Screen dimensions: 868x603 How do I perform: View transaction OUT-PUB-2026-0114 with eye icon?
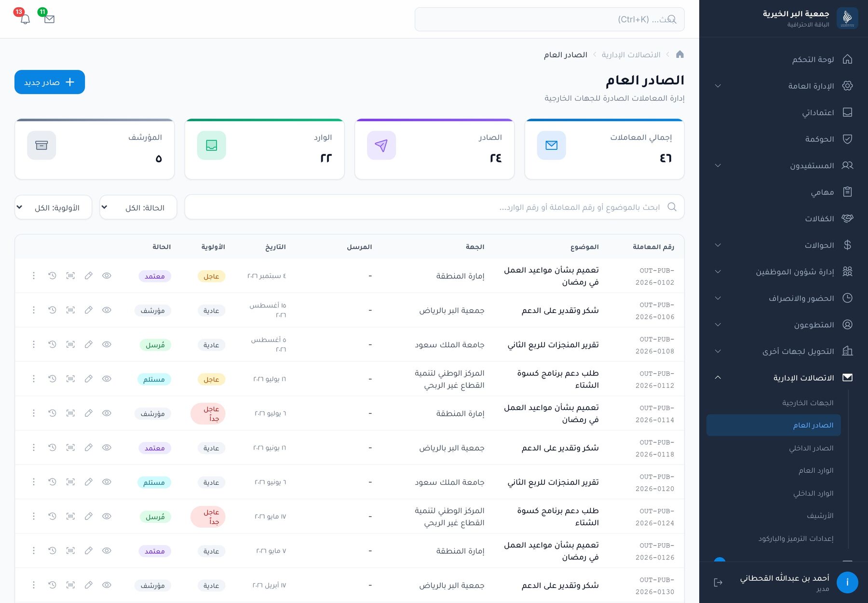point(107,413)
